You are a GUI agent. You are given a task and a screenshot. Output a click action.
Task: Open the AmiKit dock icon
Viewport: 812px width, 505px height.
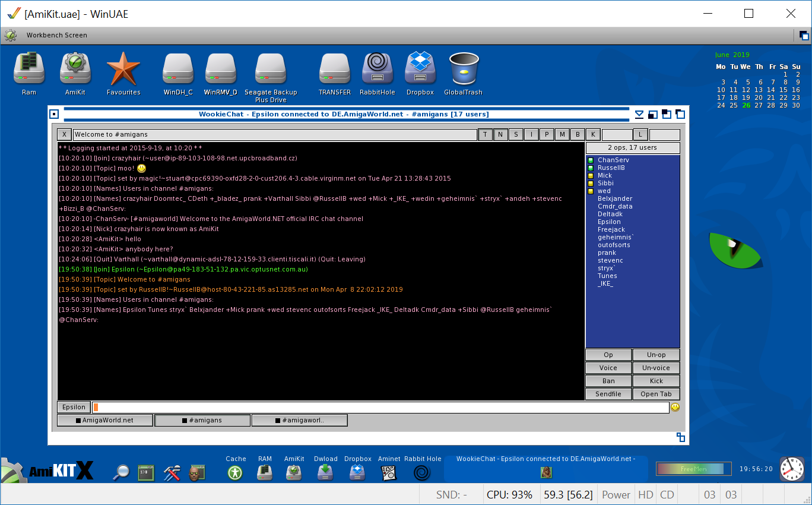coord(294,472)
